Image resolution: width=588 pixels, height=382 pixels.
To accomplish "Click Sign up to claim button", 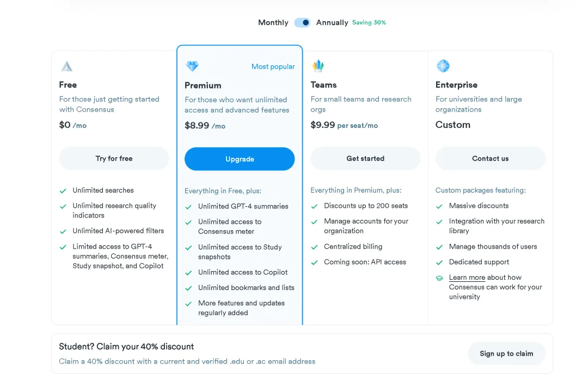I will [x=506, y=354].
